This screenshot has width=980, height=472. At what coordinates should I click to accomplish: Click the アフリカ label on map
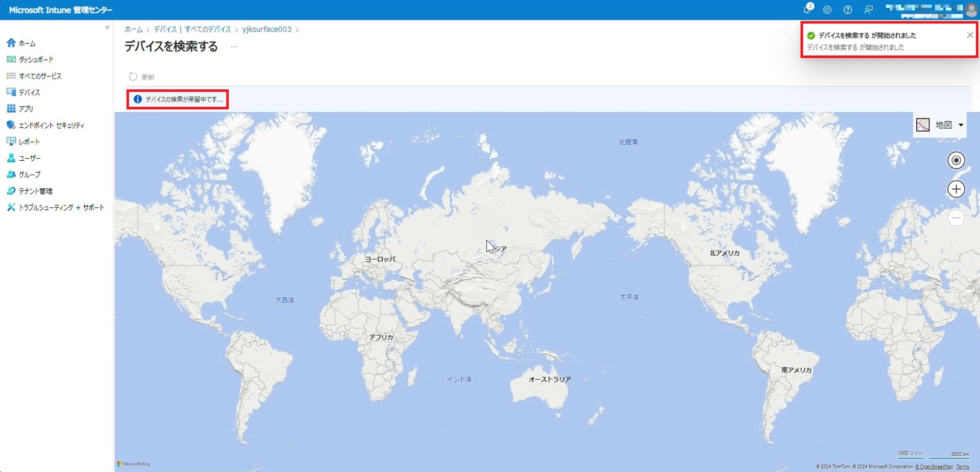[x=381, y=337]
